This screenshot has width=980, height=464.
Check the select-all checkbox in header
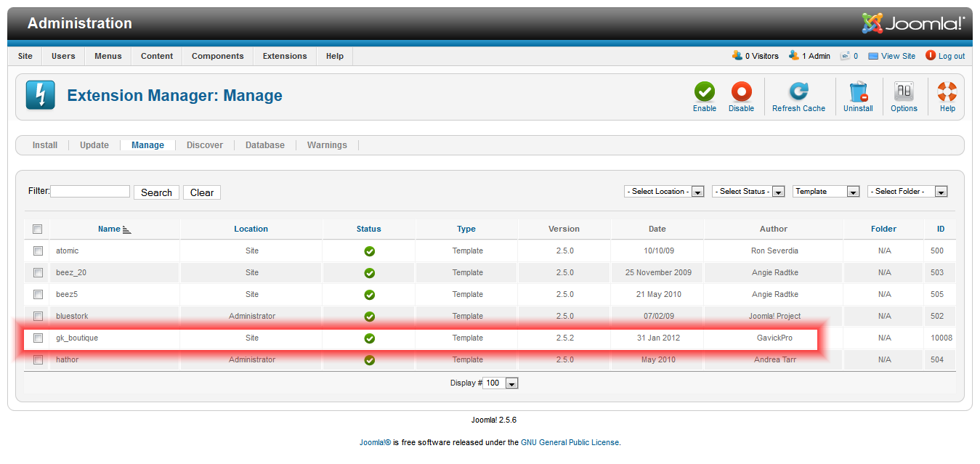pos(38,229)
